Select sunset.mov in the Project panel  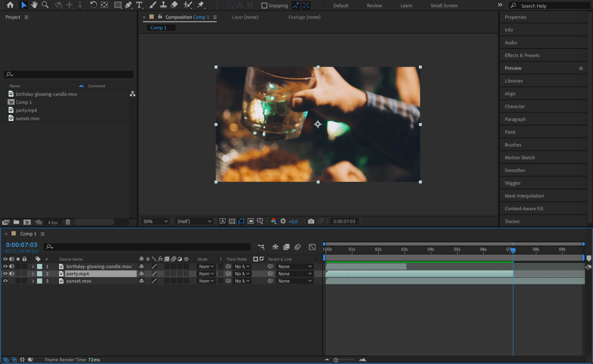(x=27, y=118)
